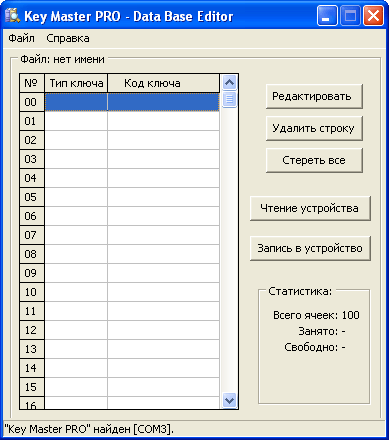Select row number 13
Image resolution: width=389 pixels, height=440 pixels.
point(32,349)
